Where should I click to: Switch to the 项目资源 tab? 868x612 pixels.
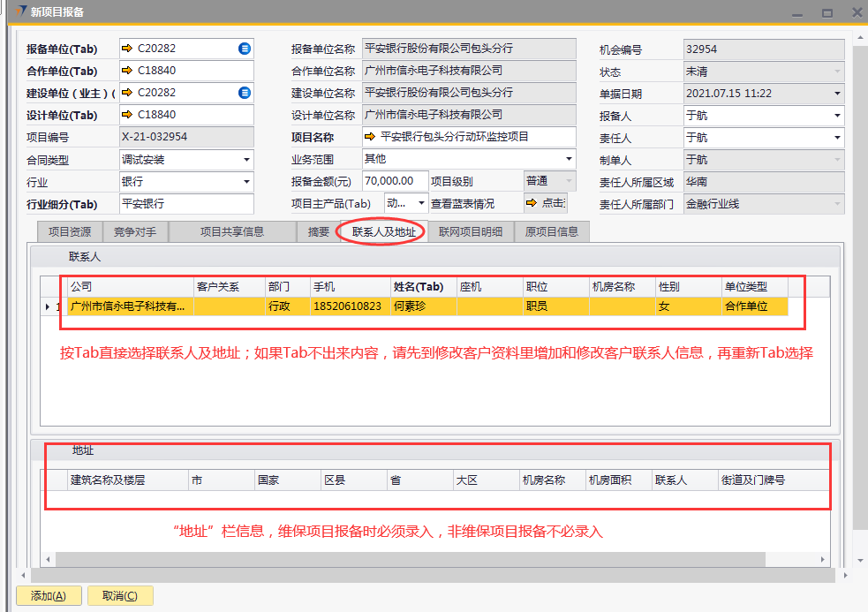(x=70, y=232)
